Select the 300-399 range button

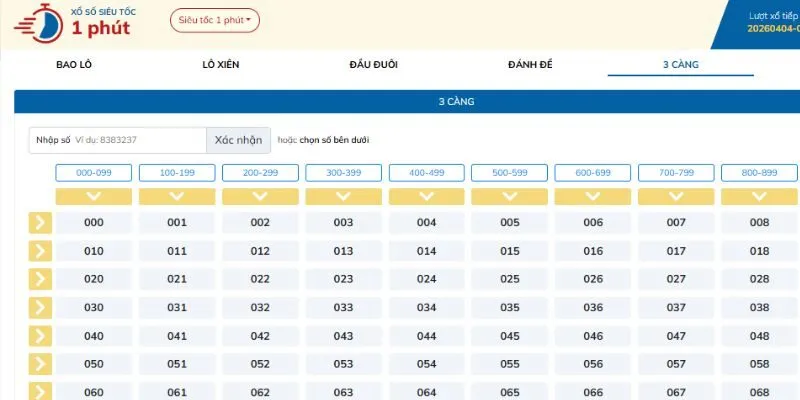(x=343, y=173)
